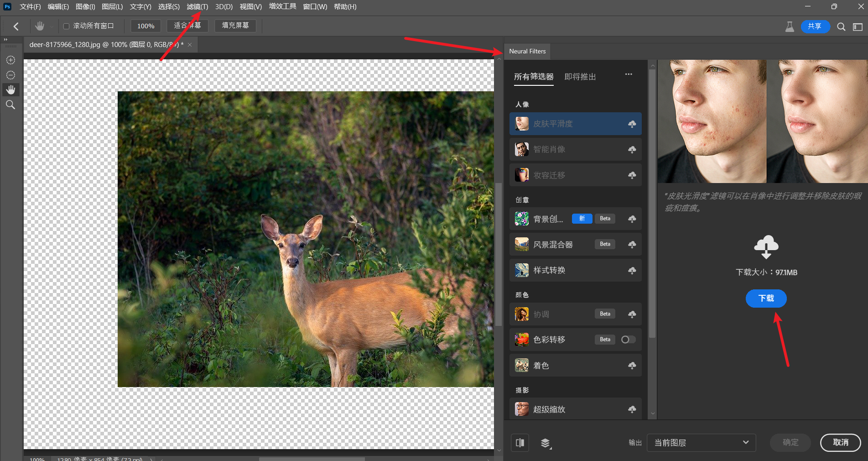The width and height of the screenshot is (868, 461).
Task: Click the layer preview stack icon
Action: (x=546, y=443)
